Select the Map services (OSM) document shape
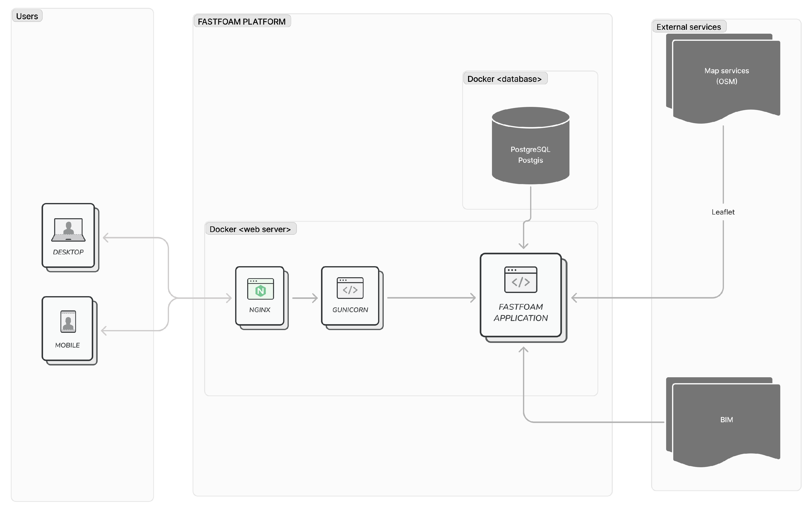 [x=723, y=78]
